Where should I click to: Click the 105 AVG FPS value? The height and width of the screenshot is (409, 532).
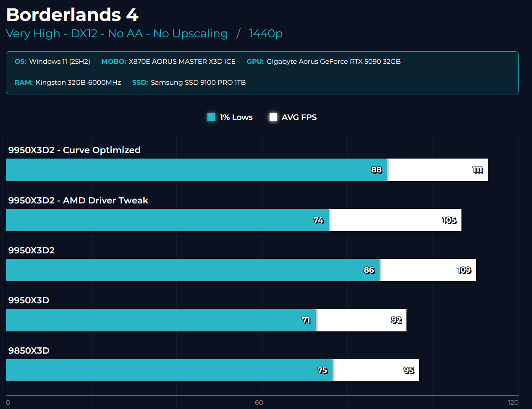[x=449, y=220]
